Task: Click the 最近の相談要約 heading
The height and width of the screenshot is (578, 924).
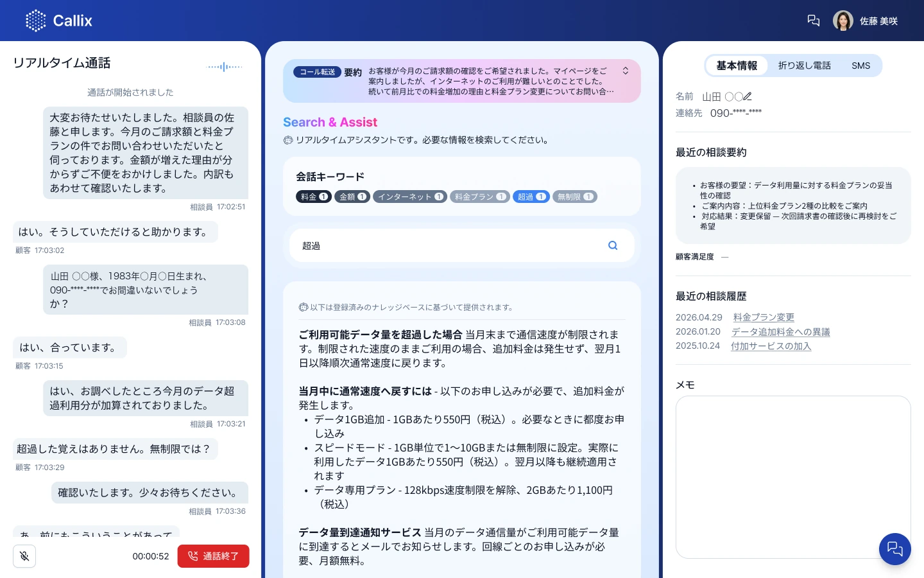Action: [x=711, y=152]
